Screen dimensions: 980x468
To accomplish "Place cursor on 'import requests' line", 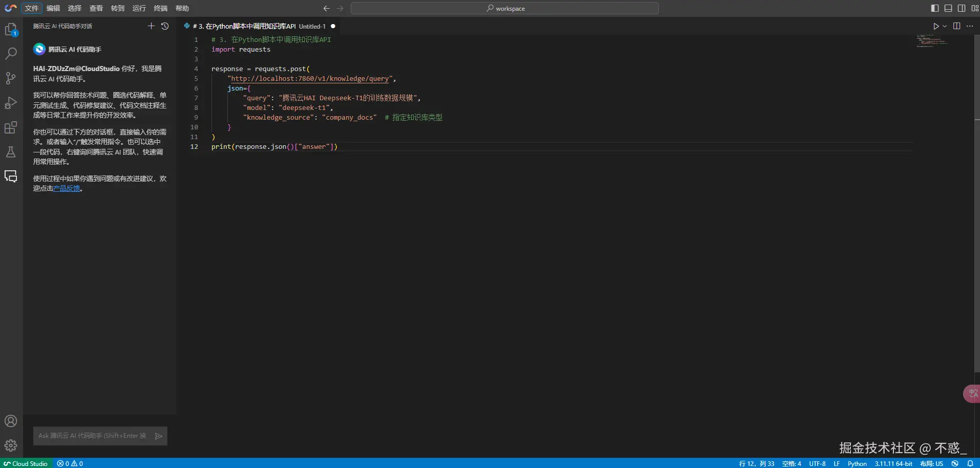I will tap(241, 49).
